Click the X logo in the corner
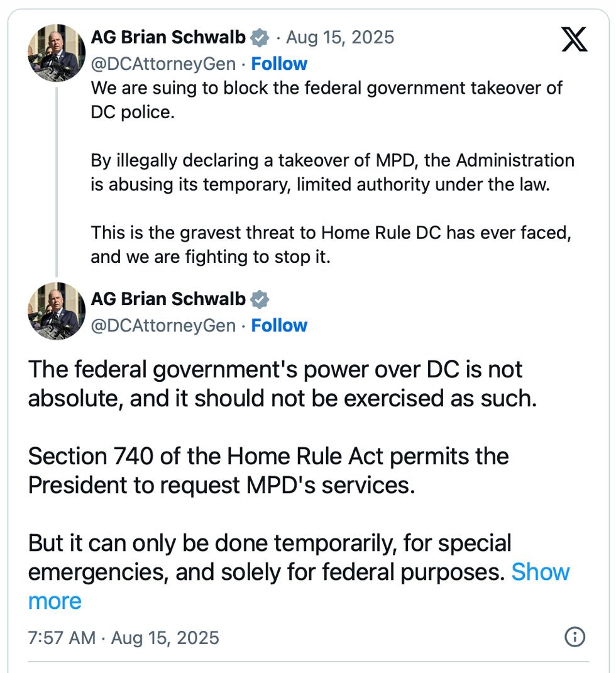Screen dimensions: 616x673 tap(573, 40)
